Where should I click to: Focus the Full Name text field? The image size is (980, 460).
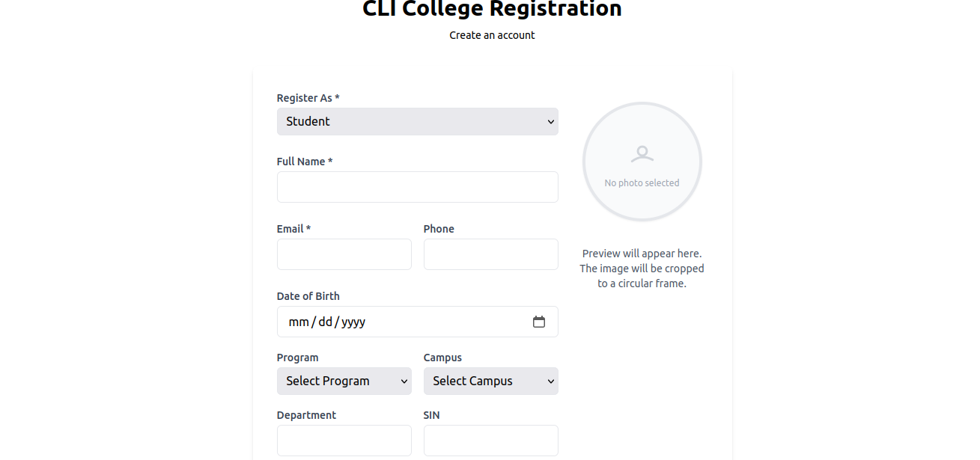(417, 187)
